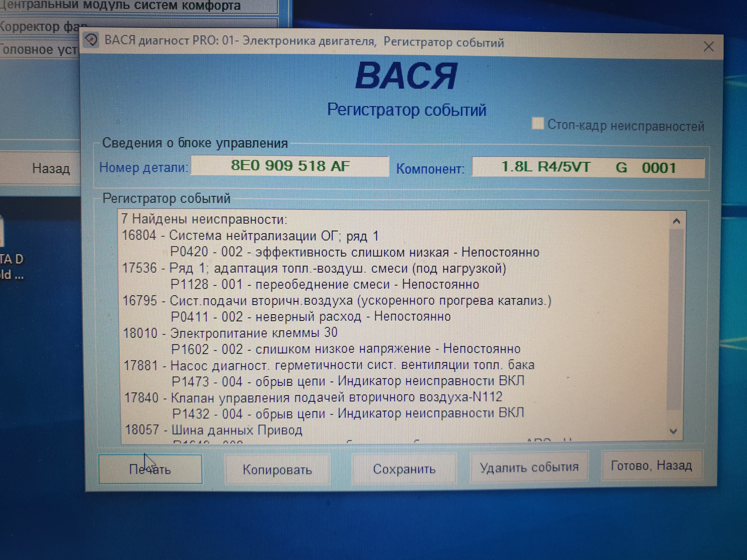
Task: Enable Стоп-кадр неисправностей checkbox
Action: pos(538,124)
